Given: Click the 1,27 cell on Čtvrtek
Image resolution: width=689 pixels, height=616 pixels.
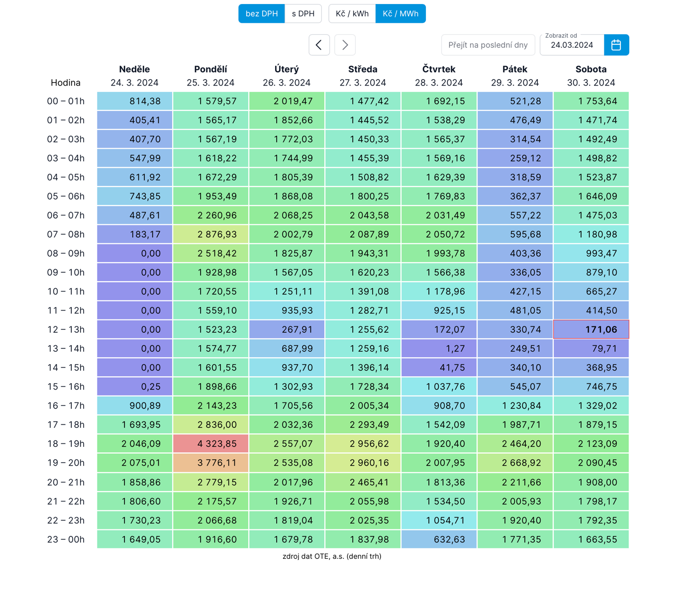Looking at the screenshot, I should point(439,348).
